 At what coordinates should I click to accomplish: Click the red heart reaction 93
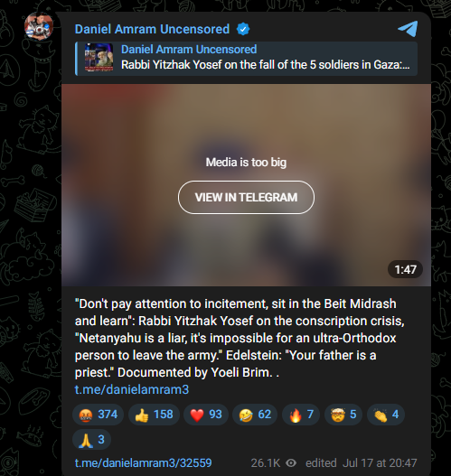click(x=206, y=415)
